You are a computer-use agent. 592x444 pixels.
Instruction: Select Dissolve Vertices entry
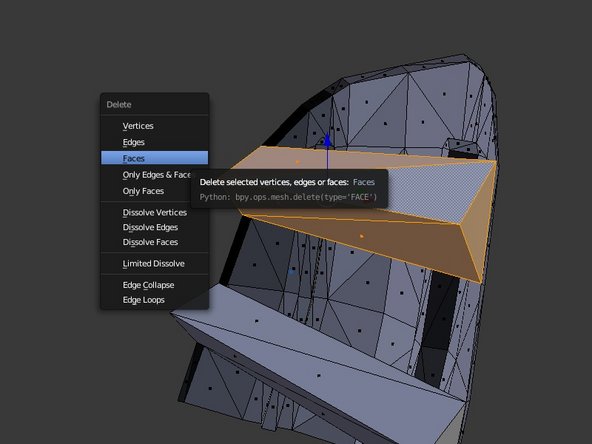154,213
